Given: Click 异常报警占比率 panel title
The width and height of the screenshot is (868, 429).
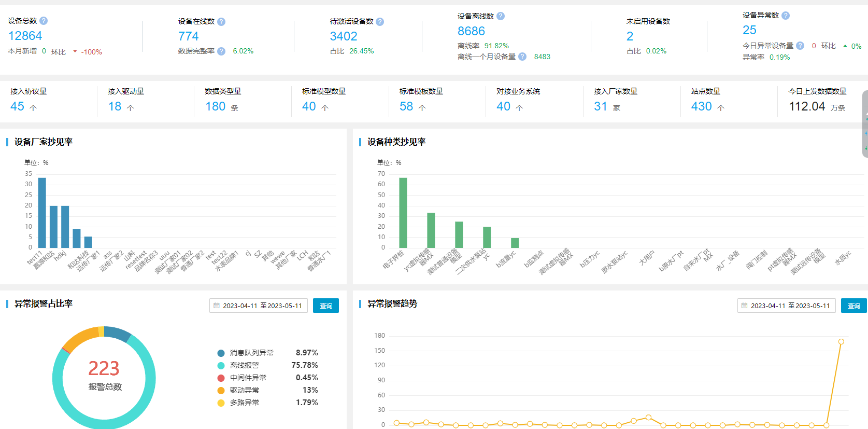Looking at the screenshot, I should point(44,303).
